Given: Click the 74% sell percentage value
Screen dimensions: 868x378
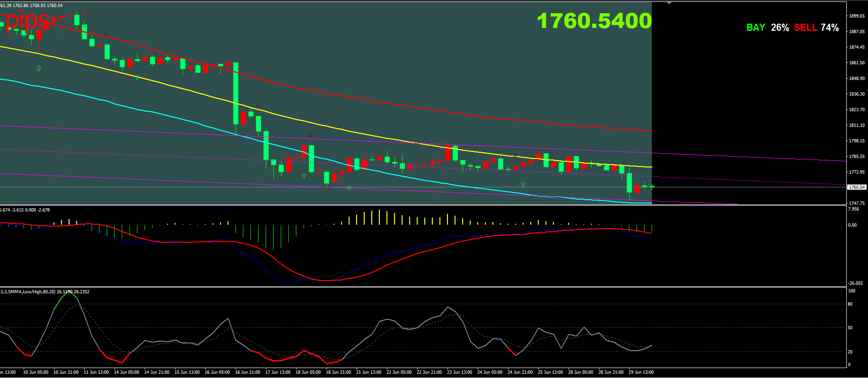Looking at the screenshot, I should [x=830, y=27].
